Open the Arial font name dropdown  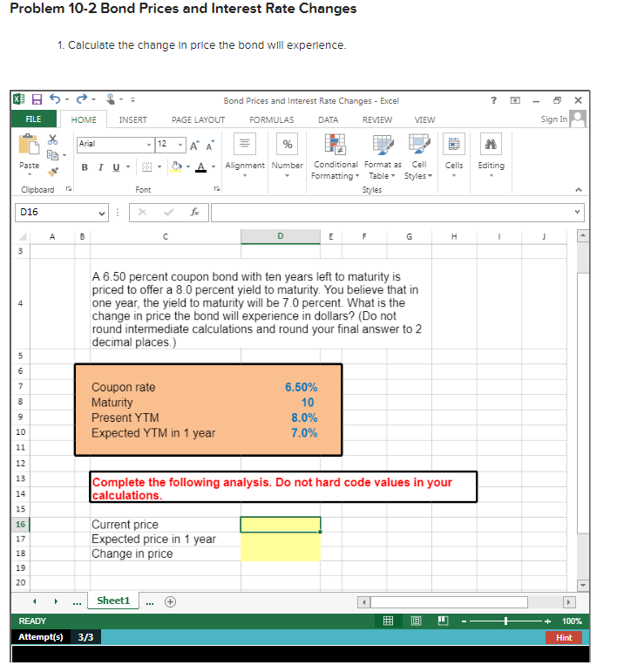click(149, 145)
